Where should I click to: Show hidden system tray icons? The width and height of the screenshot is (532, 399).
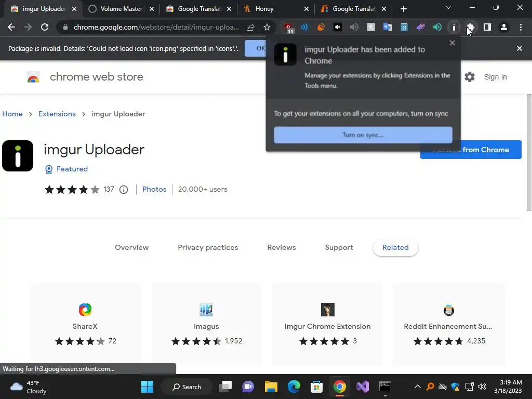[418, 387]
